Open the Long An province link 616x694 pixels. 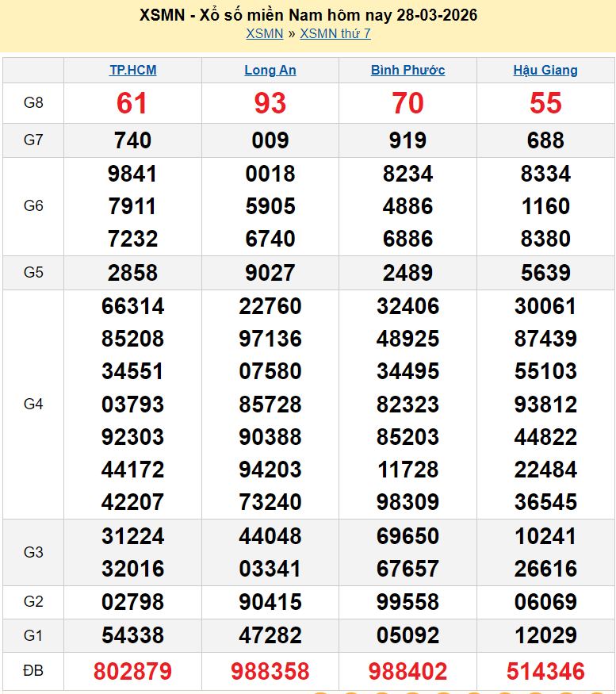tap(270, 70)
